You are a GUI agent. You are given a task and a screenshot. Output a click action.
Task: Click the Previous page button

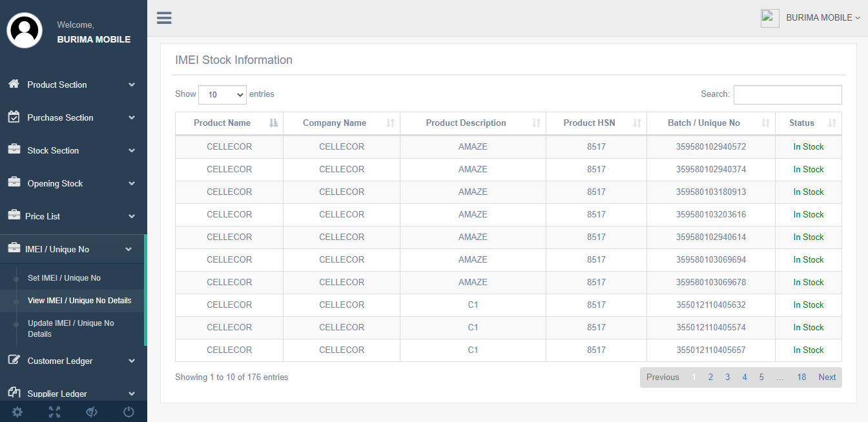pyautogui.click(x=663, y=377)
